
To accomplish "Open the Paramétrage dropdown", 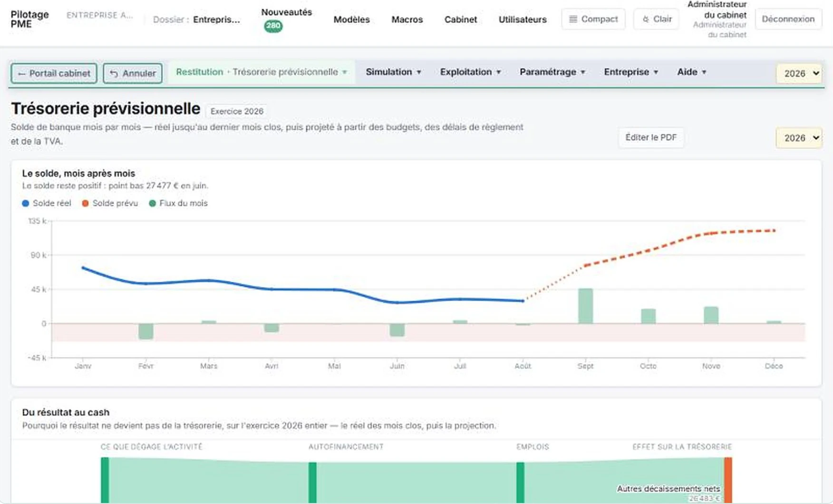I will (552, 72).
